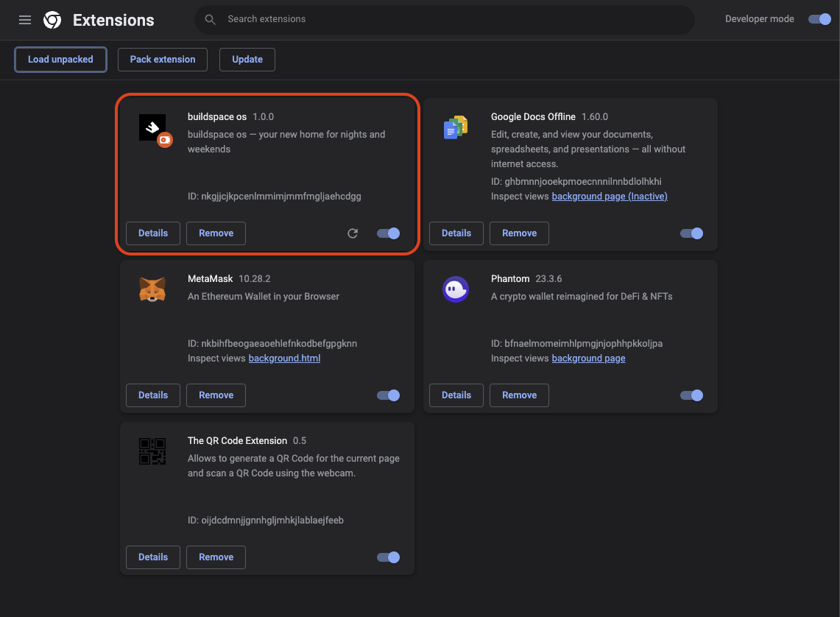Remove the MetaMask extension
Viewport: 840px width, 617px height.
(216, 395)
